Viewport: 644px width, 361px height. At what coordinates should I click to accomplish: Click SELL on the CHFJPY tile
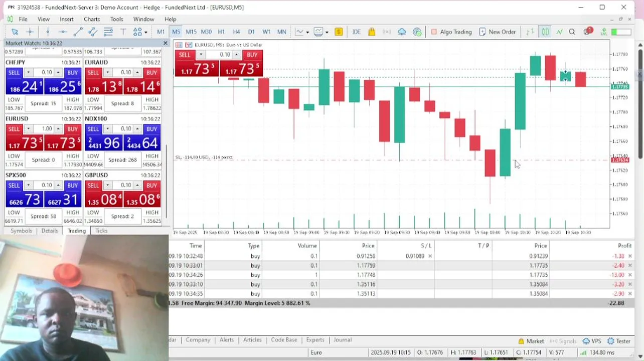[14, 73]
